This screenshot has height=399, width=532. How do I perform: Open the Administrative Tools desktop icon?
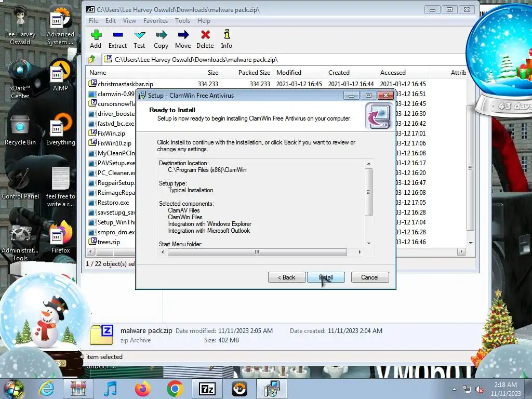pyautogui.click(x=20, y=242)
